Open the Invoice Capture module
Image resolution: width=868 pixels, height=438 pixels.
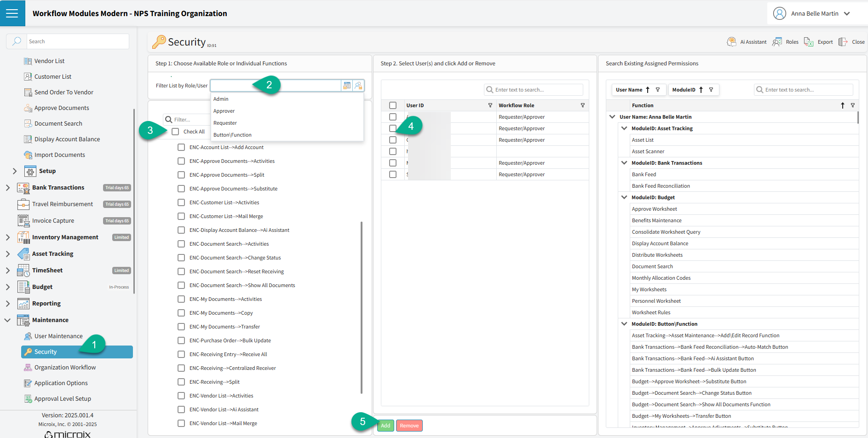(x=53, y=221)
